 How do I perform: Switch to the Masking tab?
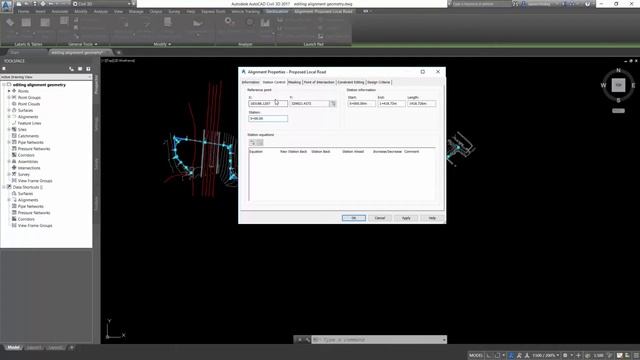[294, 82]
